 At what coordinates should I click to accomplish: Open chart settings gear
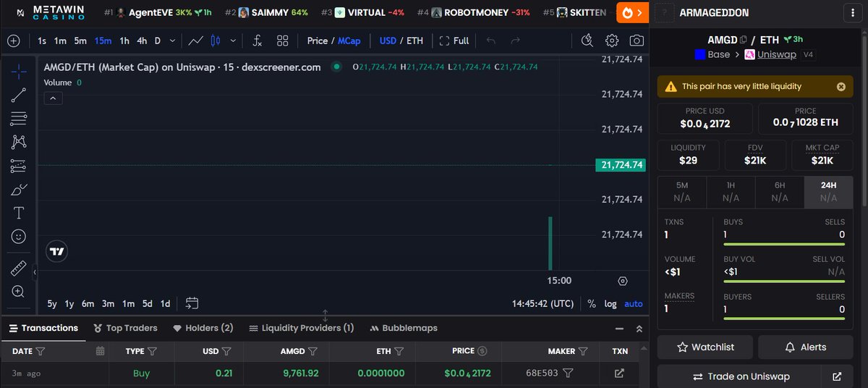click(x=612, y=41)
